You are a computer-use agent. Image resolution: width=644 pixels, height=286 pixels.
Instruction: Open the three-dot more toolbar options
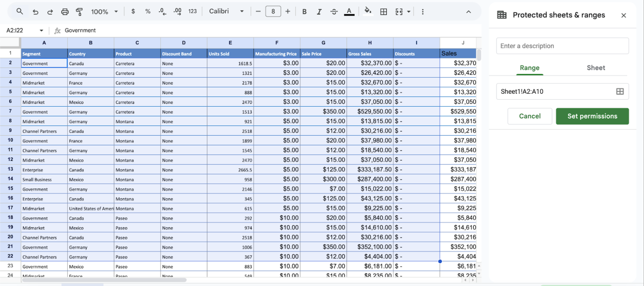tap(423, 11)
